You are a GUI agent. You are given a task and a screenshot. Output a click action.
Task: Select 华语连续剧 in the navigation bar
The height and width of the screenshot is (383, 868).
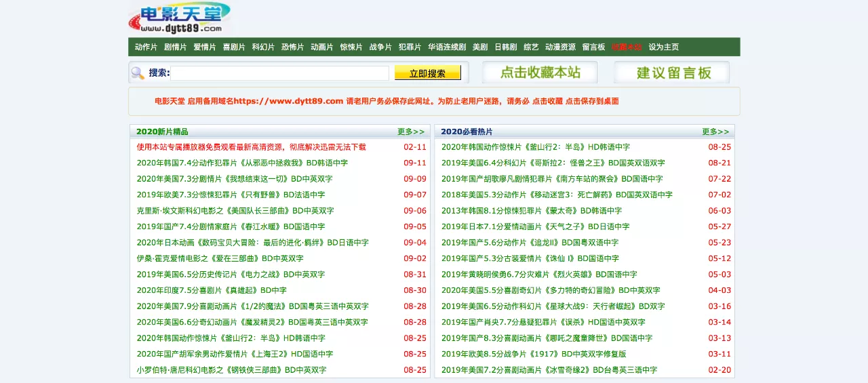[447, 47]
